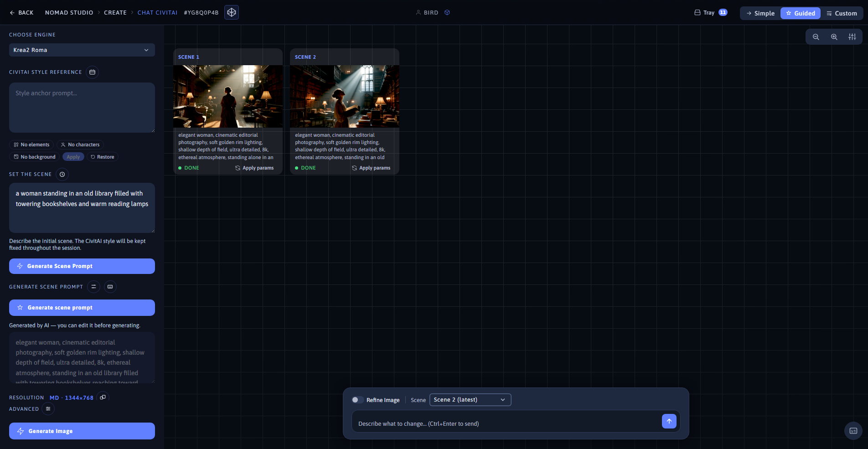Click the clock icon beside Set the Scene
868x449 pixels.
click(62, 174)
